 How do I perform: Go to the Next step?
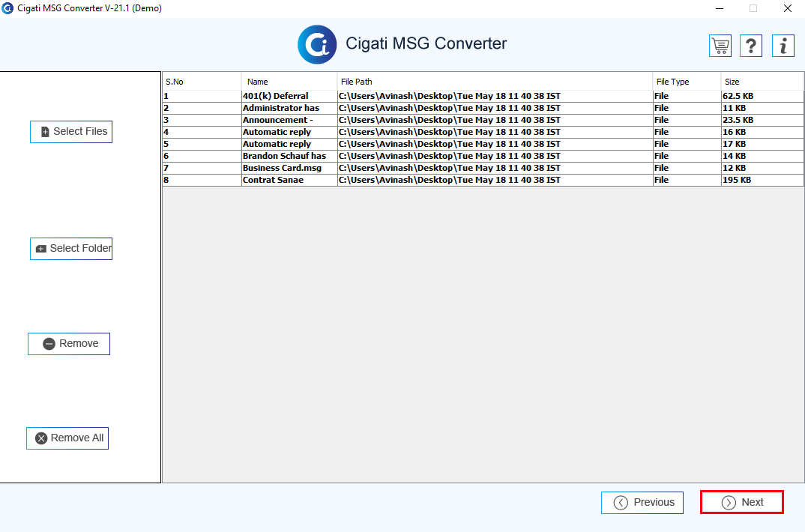click(x=742, y=502)
